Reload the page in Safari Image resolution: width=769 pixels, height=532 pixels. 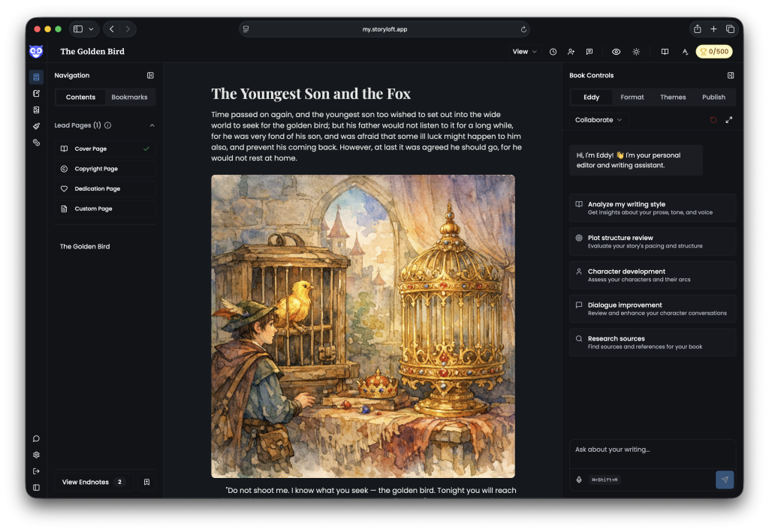[x=523, y=29]
